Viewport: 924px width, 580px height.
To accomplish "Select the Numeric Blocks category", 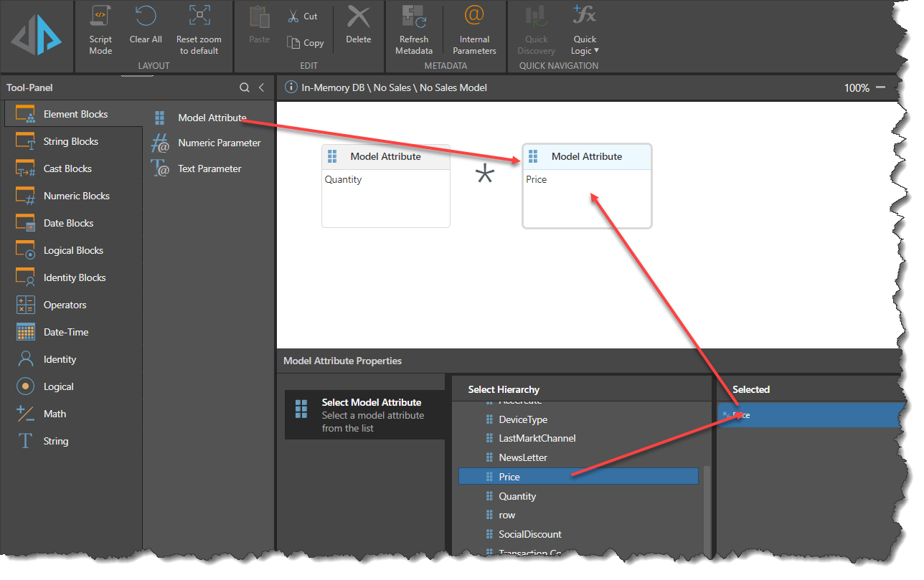I will click(72, 196).
